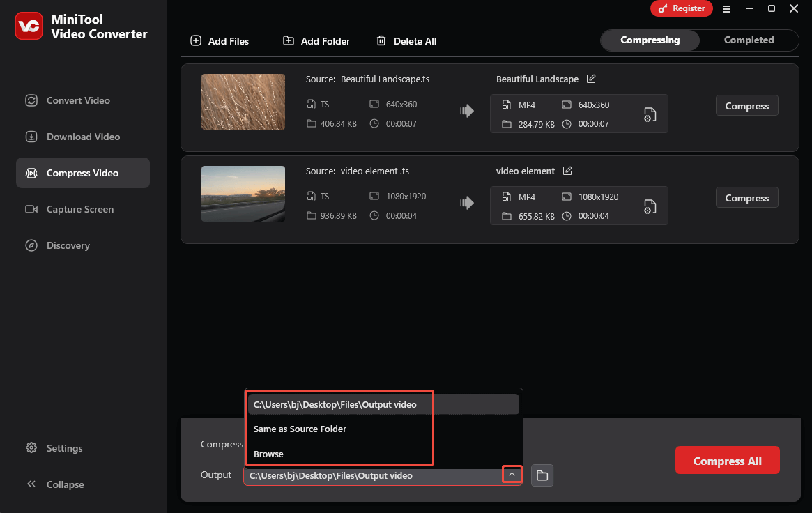Image resolution: width=812 pixels, height=513 pixels.
Task: Choose Browse in output dropdown
Action: tap(383, 454)
